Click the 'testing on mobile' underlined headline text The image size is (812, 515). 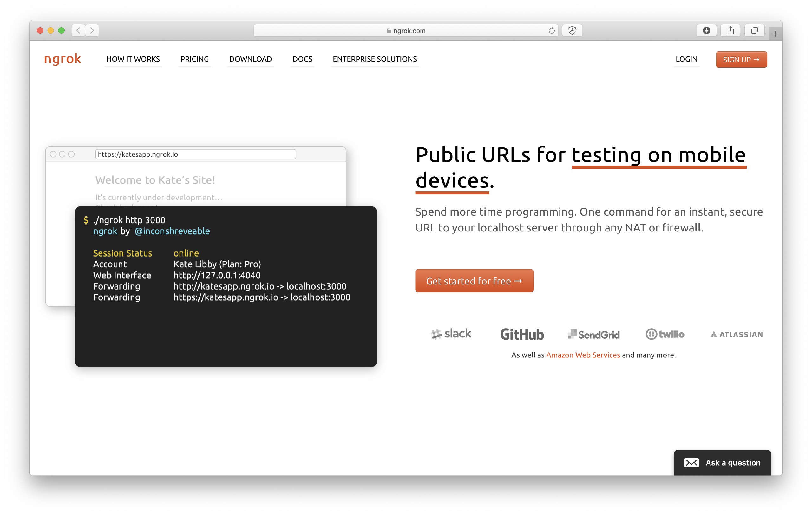click(659, 155)
